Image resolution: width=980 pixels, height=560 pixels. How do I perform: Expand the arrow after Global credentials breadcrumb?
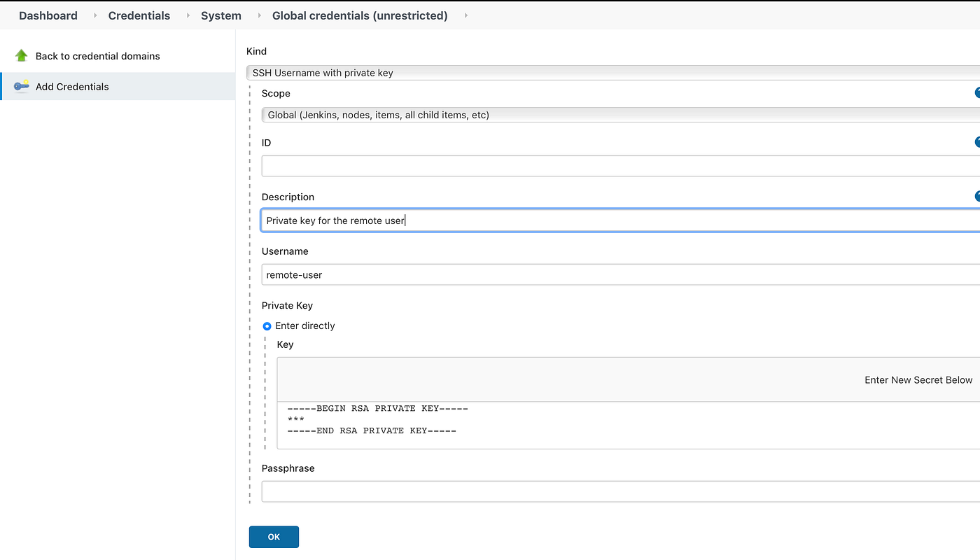coord(465,15)
